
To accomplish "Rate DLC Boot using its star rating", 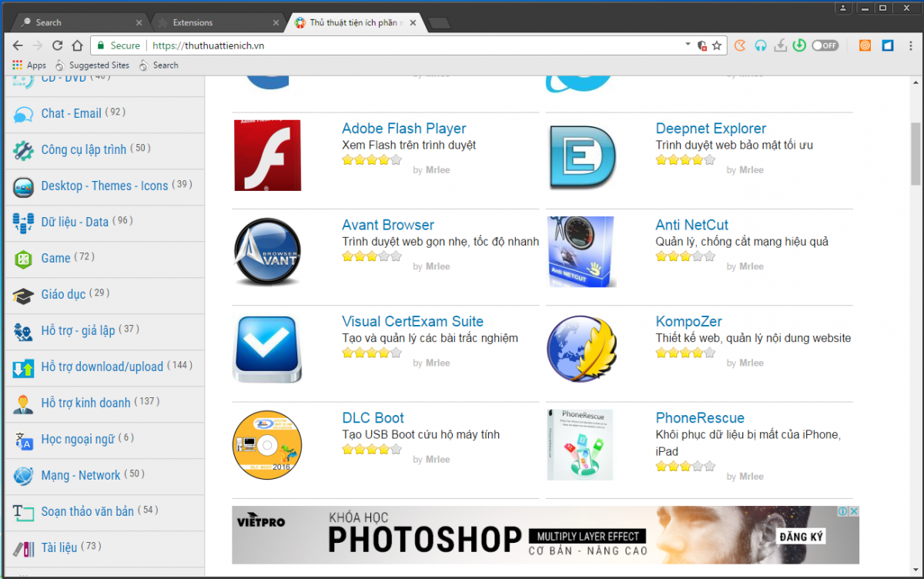I will pos(371,449).
